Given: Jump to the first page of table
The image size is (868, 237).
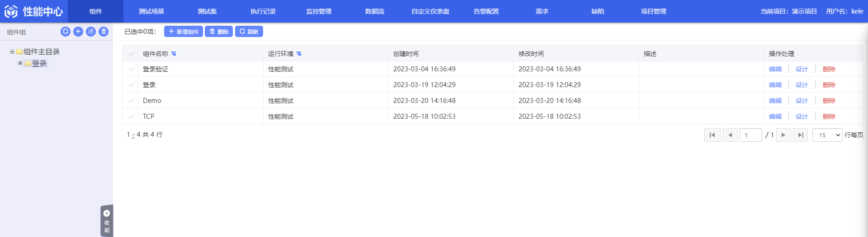Looking at the screenshot, I should pos(712,135).
